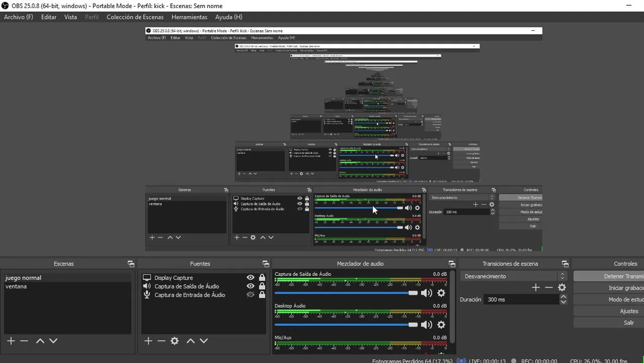Image resolution: width=644 pixels, height=363 pixels.
Task: Click the Fotogramas Perdidos 64 (17.3%) status text
Action: click(412, 361)
